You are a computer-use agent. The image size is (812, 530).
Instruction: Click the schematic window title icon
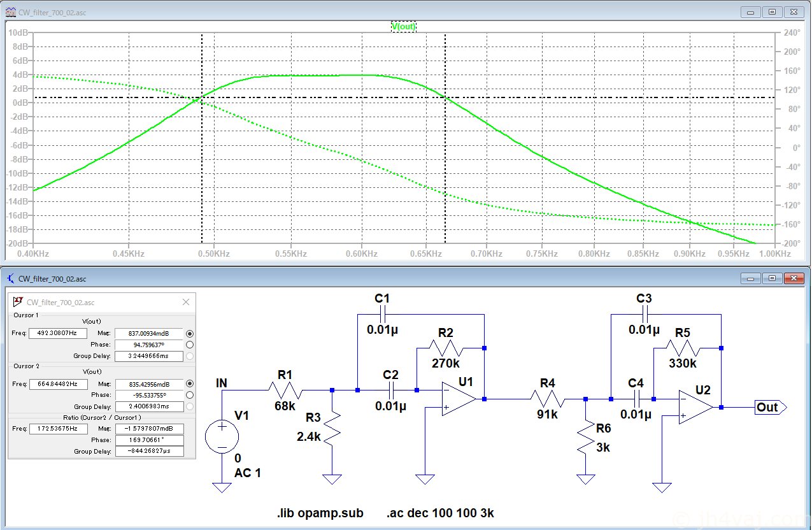click(x=10, y=278)
